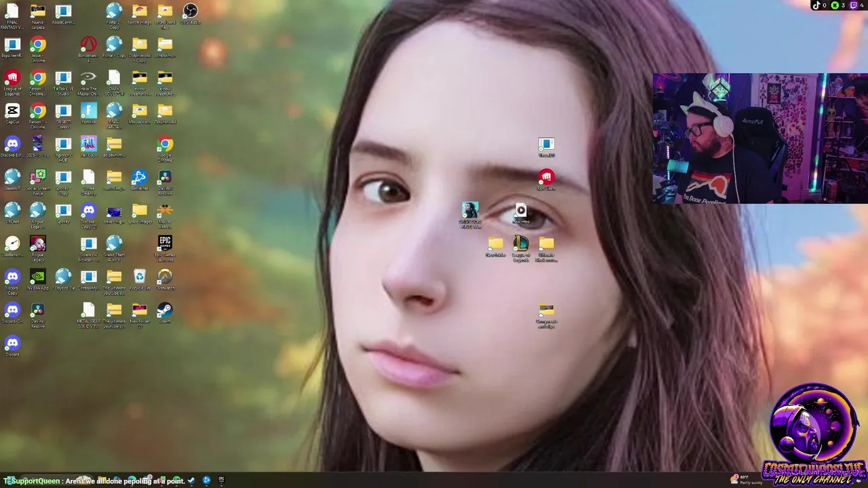Open the Riot Client icon near webcam
The image size is (868, 488).
point(547,178)
